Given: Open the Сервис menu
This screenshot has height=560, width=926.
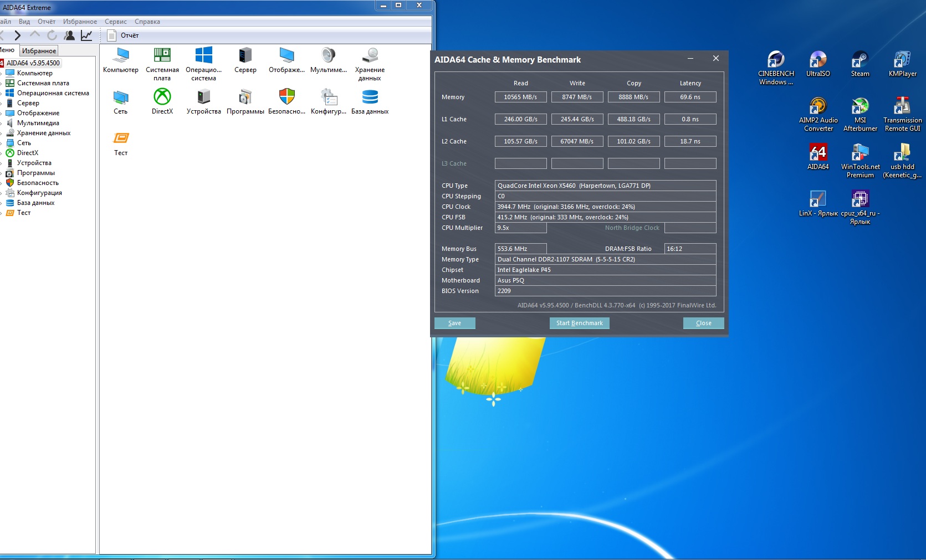Looking at the screenshot, I should tap(116, 22).
